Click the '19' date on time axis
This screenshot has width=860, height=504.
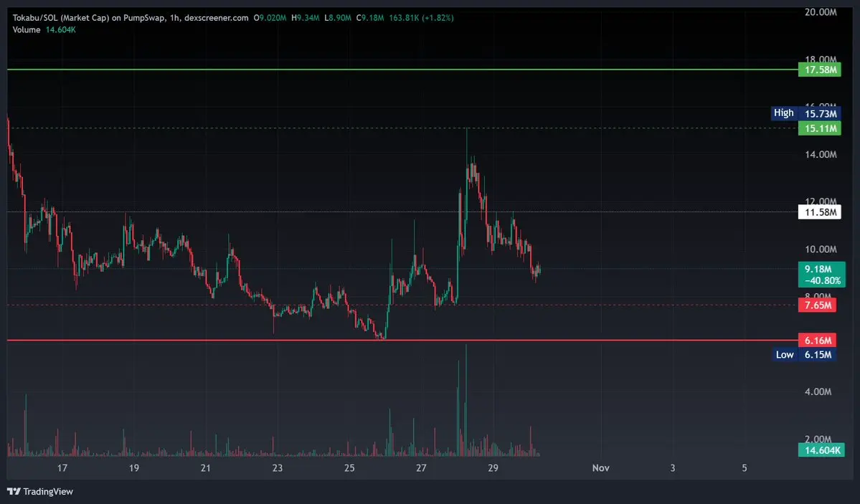point(134,468)
